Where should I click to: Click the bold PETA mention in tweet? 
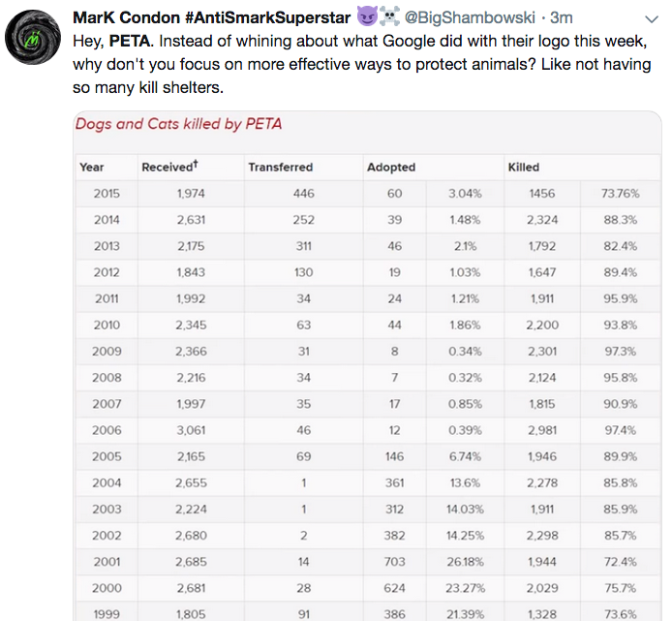pos(129,41)
